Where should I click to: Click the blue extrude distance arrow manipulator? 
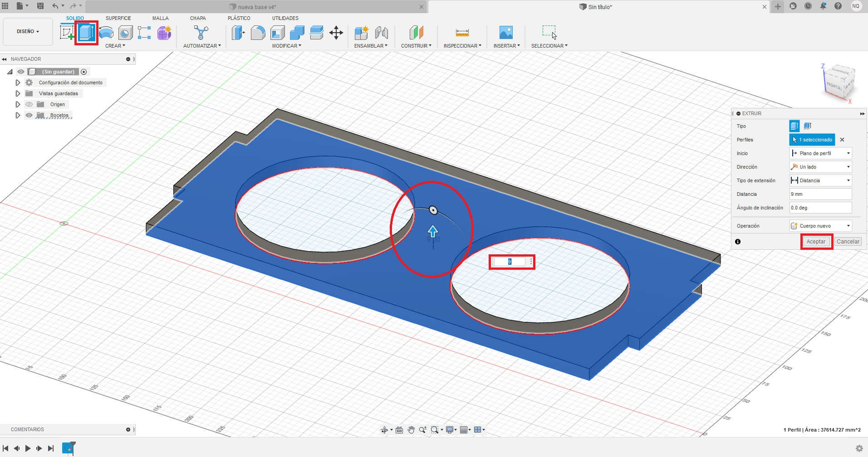[x=433, y=232]
